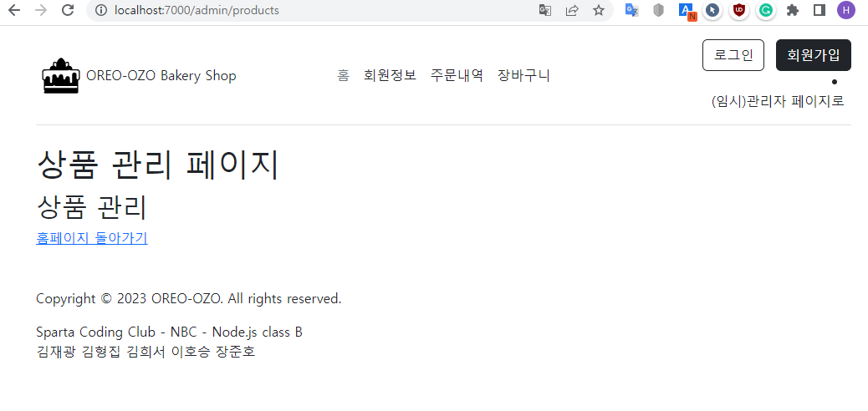Bookmark this page with the star icon
Viewport: 868px width, 411px height.
coord(599,10)
